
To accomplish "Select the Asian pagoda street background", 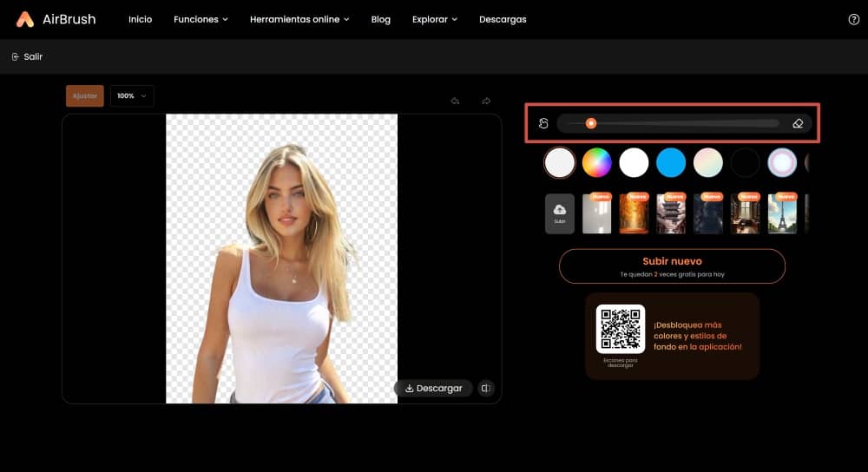I will pyautogui.click(x=671, y=213).
